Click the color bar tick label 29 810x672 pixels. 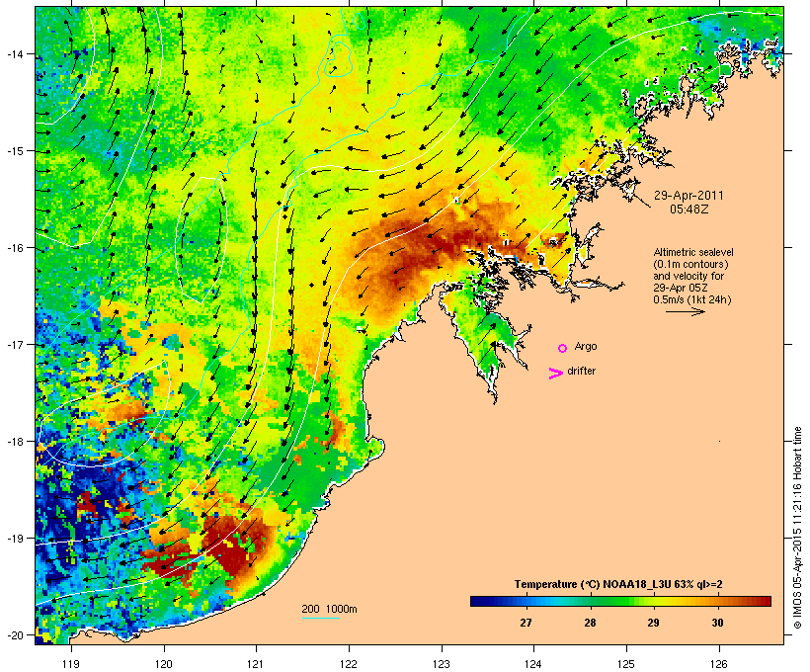(654, 623)
